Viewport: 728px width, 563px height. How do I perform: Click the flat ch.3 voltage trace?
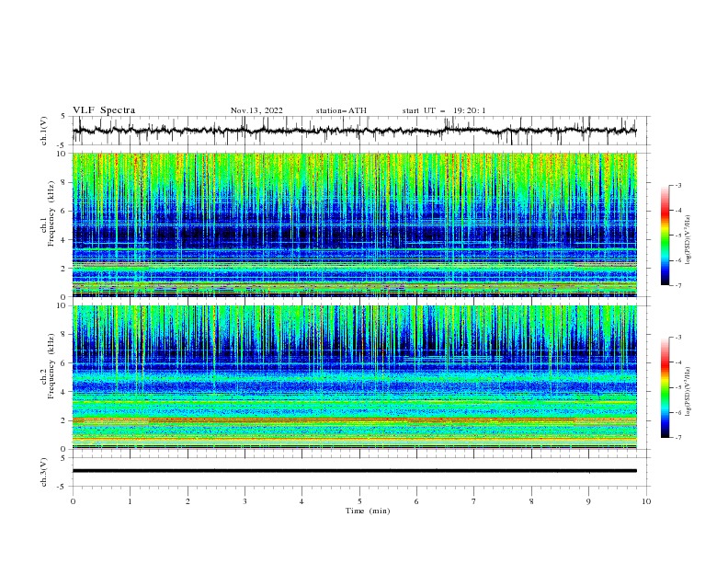tap(354, 471)
